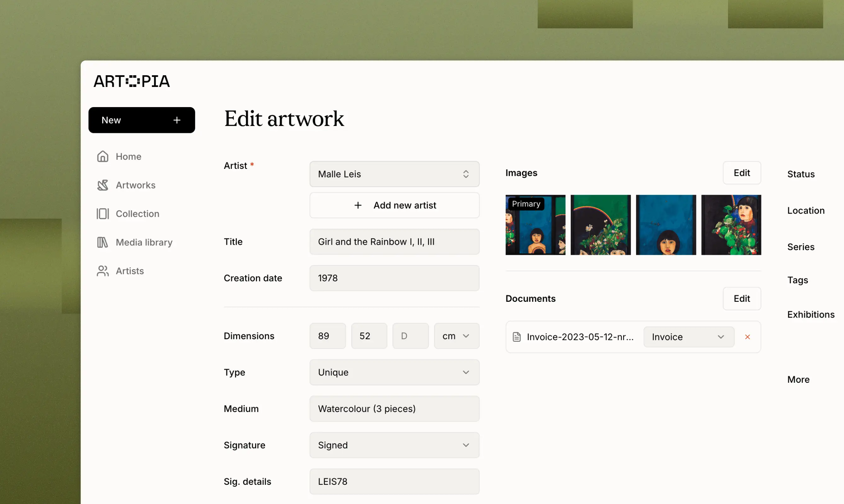
Task: Click Edit next to Images
Action: pos(742,173)
